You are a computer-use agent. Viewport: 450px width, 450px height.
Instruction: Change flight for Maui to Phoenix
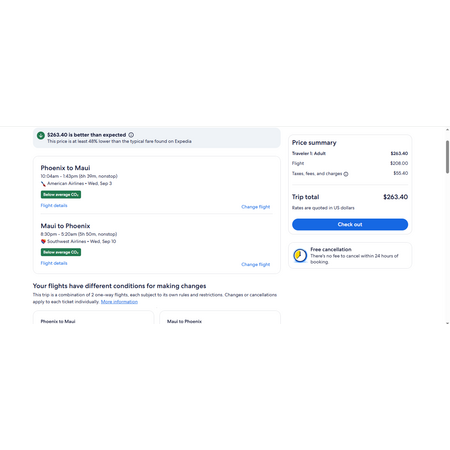tap(256, 265)
